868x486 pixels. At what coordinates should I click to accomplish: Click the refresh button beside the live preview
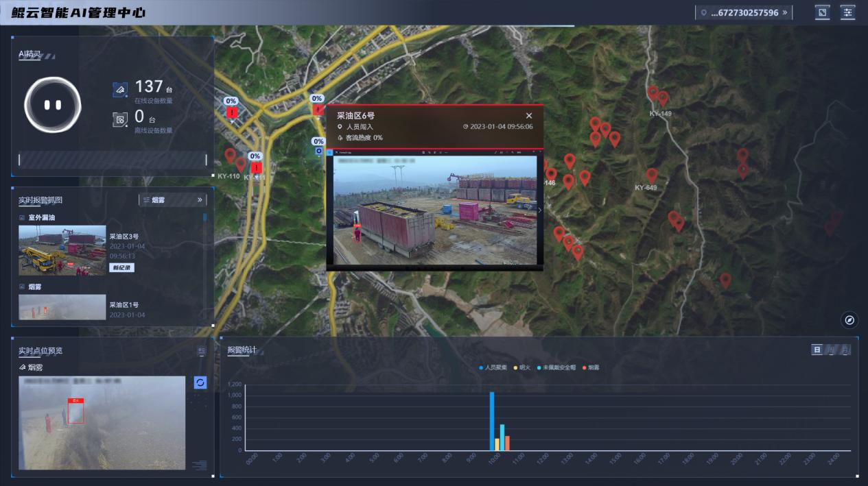[x=200, y=382]
